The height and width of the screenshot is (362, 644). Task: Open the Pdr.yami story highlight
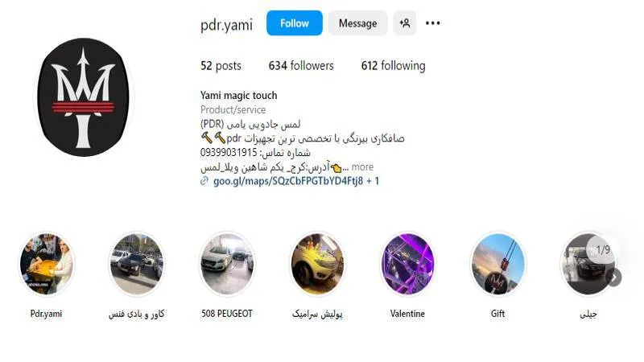tap(46, 264)
